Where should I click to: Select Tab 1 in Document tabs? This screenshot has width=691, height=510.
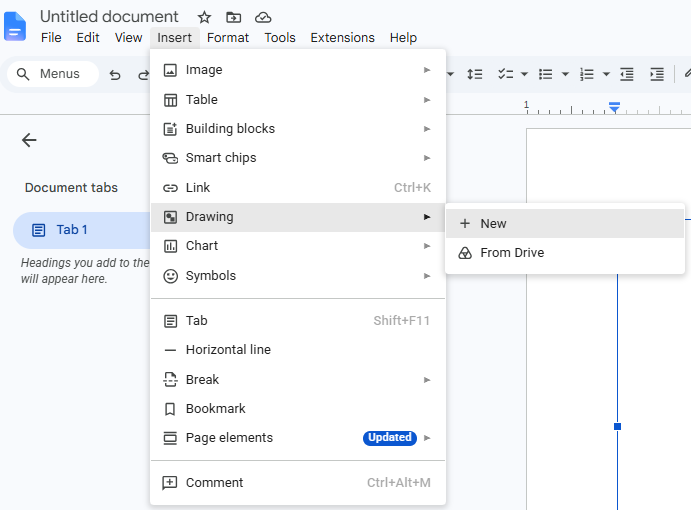click(82, 230)
